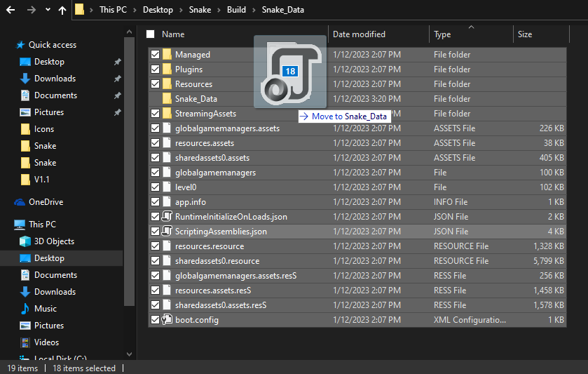Click the Snake_Data folder icon in list

point(167,98)
